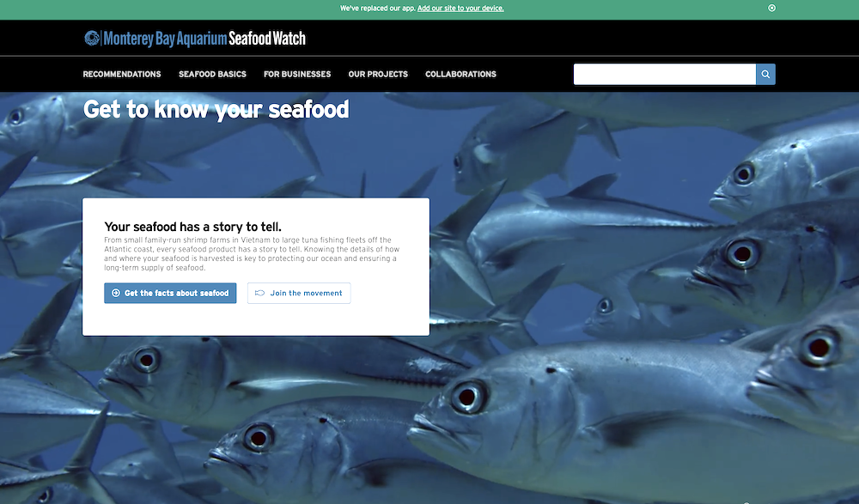859x504 pixels.
Task: Click the Join the movement button
Action: point(299,293)
